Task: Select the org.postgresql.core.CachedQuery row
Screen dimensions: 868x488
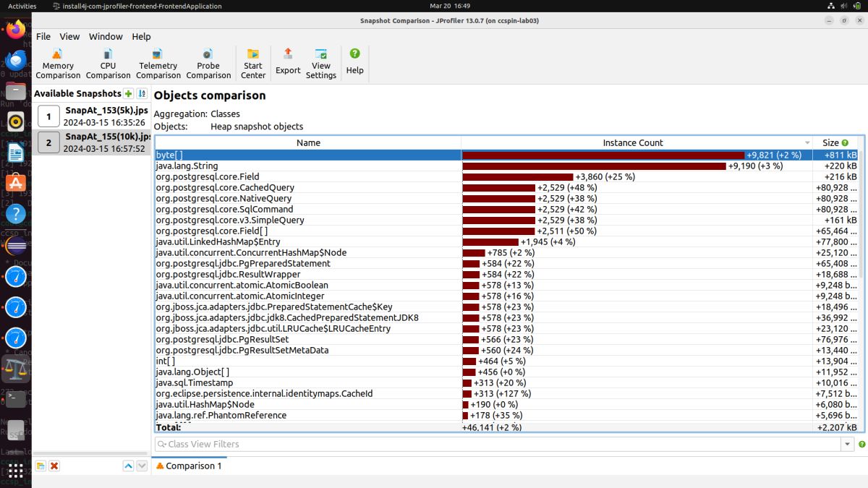Action: click(x=506, y=187)
